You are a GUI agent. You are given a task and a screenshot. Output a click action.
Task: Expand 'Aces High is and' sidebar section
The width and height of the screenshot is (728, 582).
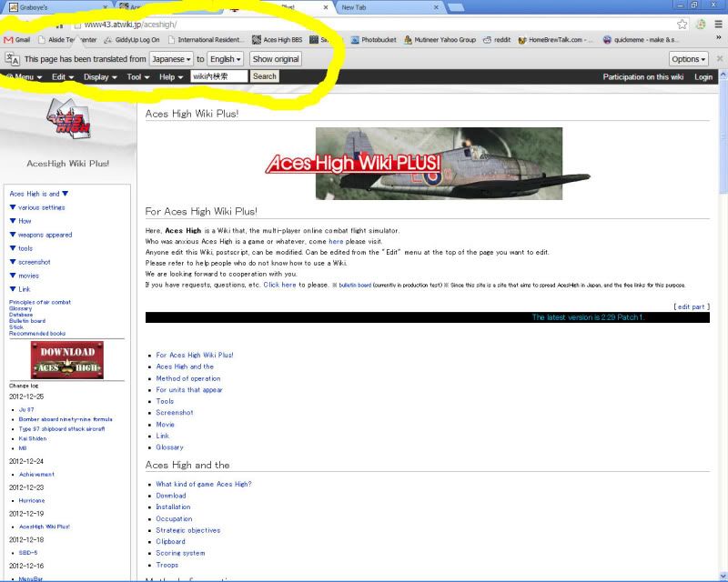39,194
